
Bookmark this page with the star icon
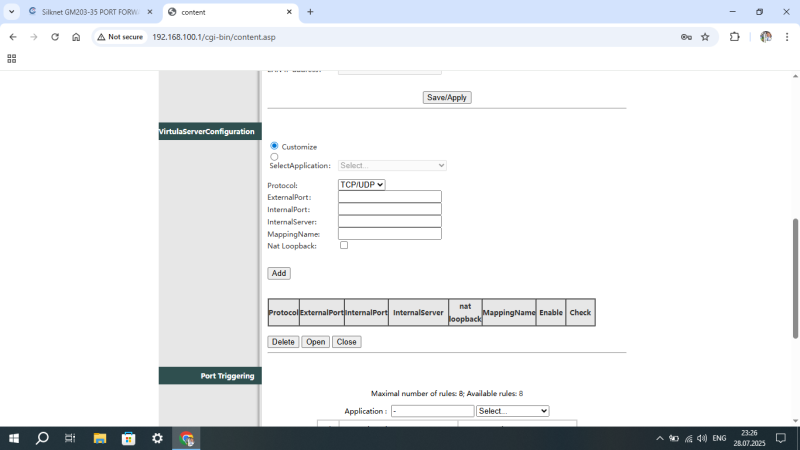point(705,37)
